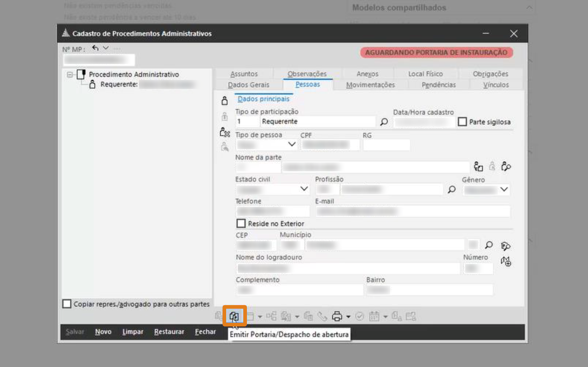
Task: Click the printer icon in bottom toolbar
Action: coord(337,316)
